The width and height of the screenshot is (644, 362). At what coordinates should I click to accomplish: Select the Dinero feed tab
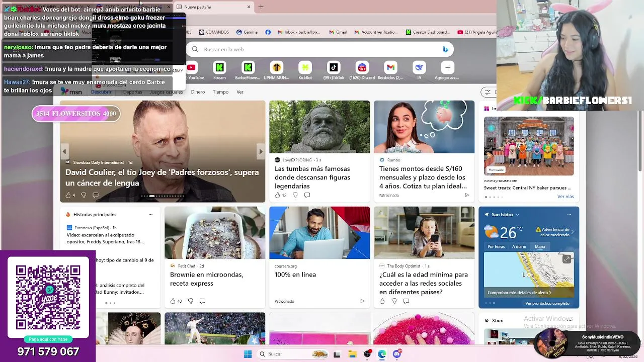click(198, 92)
